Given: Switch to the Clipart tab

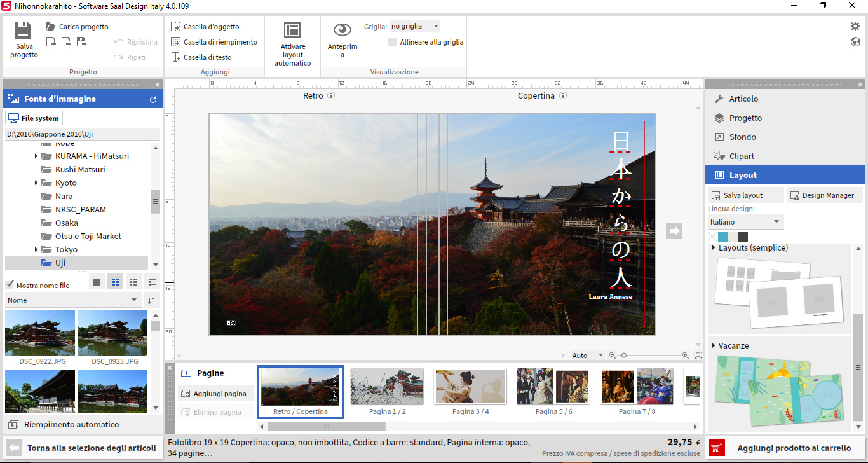Looking at the screenshot, I should coord(742,156).
